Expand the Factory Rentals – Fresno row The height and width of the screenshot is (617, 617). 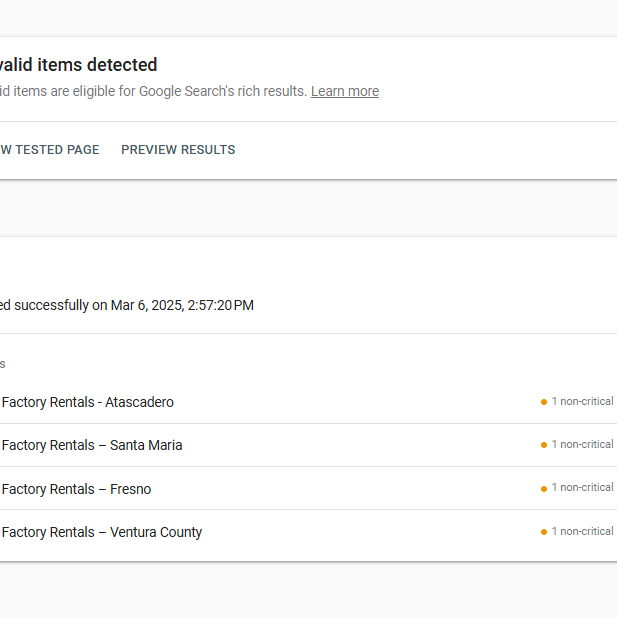click(x=77, y=489)
